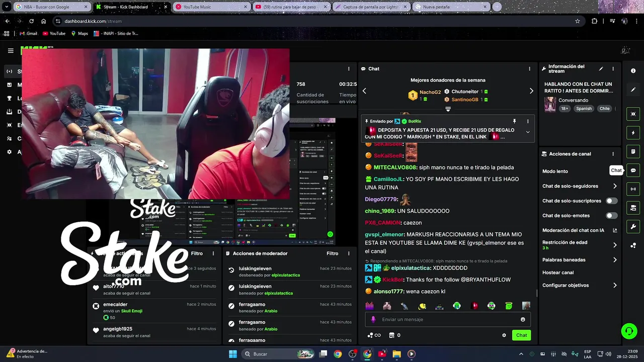Click the purple microphone icon in message box
The width and height of the screenshot is (644, 362).
(x=373, y=319)
